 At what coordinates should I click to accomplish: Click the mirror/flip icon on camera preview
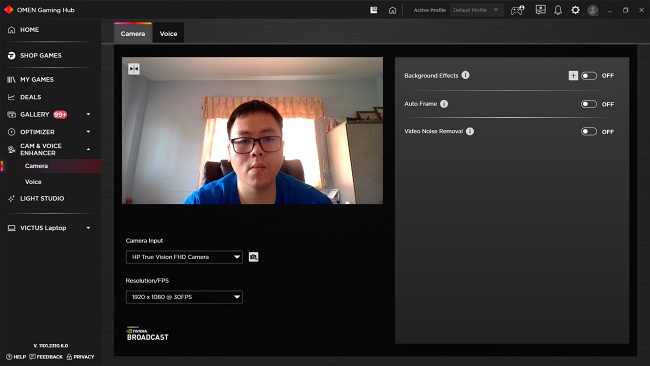tap(133, 69)
